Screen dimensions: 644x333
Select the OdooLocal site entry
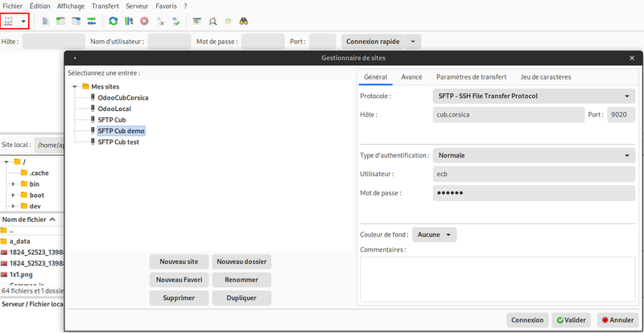pos(114,109)
